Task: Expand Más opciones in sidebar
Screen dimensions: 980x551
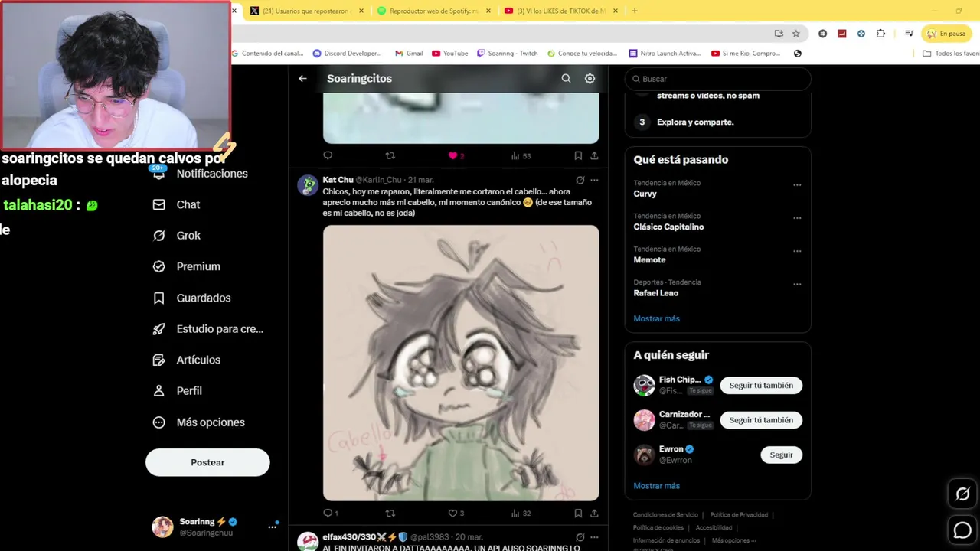Action: pos(199,422)
